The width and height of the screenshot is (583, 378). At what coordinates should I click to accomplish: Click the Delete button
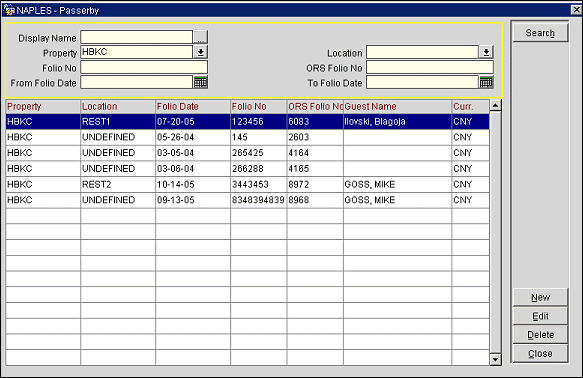coord(540,335)
